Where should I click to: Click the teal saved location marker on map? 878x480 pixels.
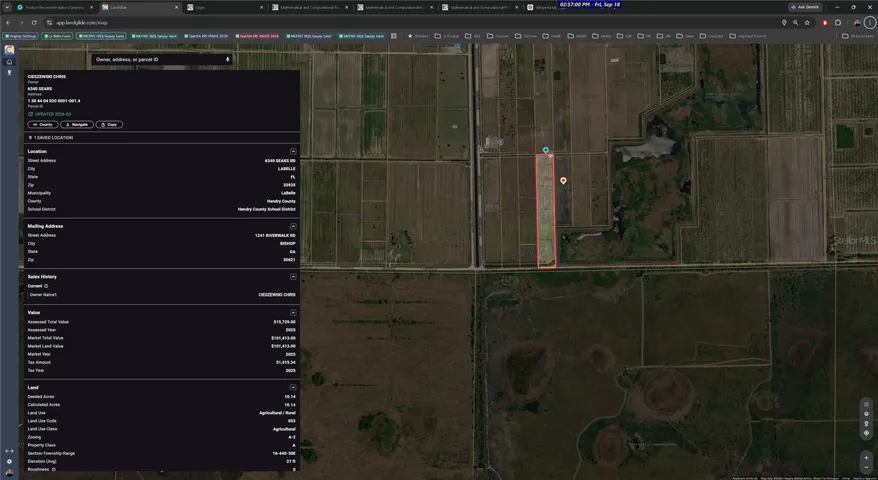tap(545, 150)
